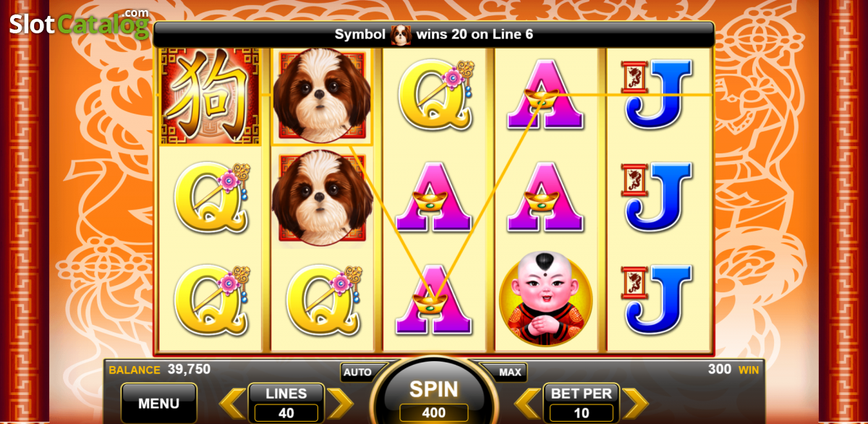
Task: Decrease the number of lines with the left arrow
Action: pos(232,403)
